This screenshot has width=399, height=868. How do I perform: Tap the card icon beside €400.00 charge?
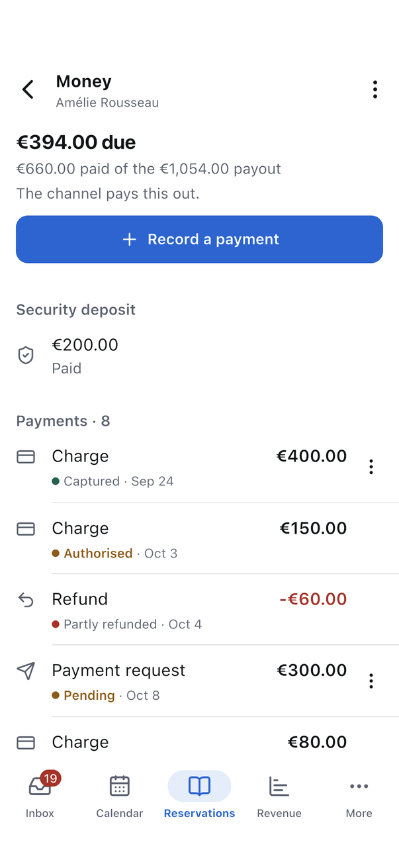point(26,457)
